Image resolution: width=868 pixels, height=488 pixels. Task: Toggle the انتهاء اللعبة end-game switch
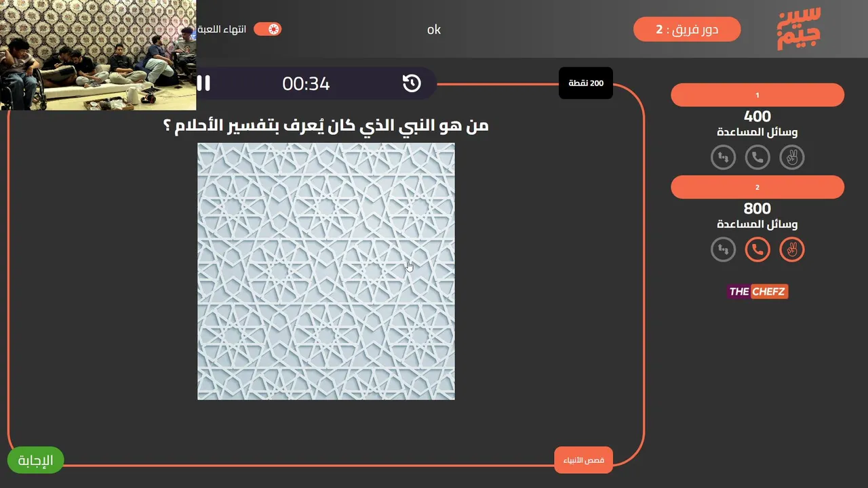[x=268, y=29]
